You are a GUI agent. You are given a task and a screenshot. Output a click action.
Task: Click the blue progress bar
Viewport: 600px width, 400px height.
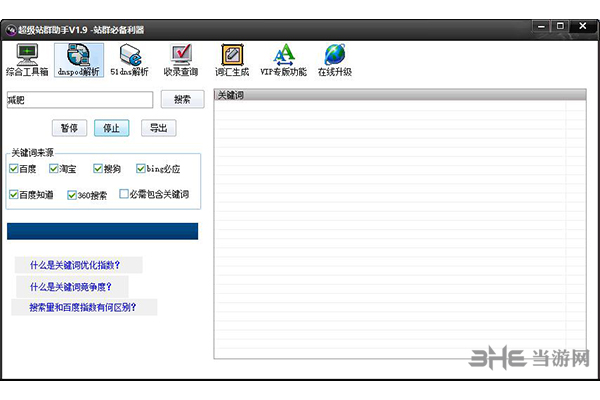pos(102,231)
